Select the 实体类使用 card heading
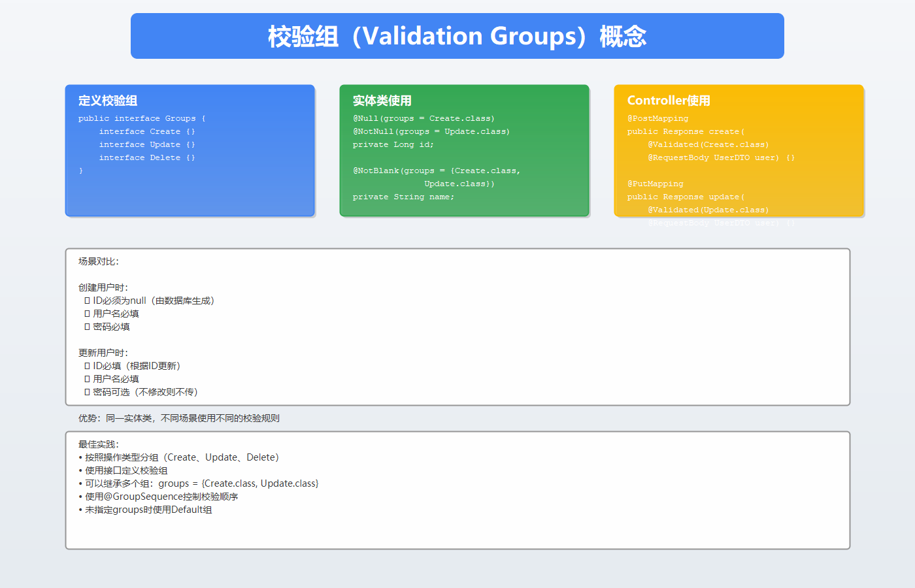This screenshot has height=588, width=915. coord(382,101)
